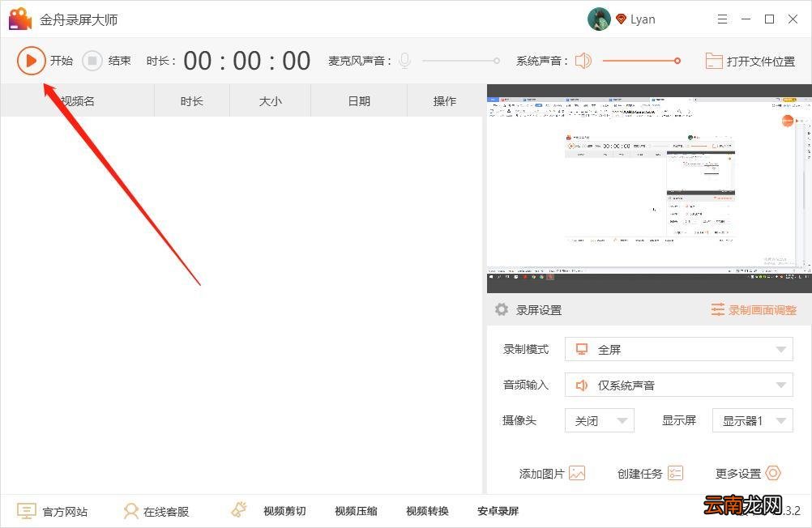This screenshot has width=812, height=528.
Task: Click the 录屏设置 gear icon
Action: (x=502, y=309)
